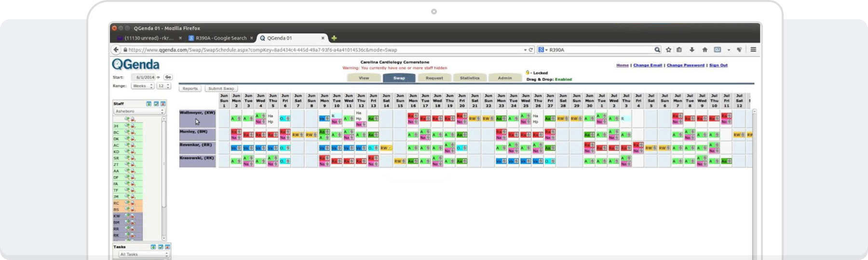Image resolution: width=868 pixels, height=260 pixels.
Task: Open the Range units Weeks dropdown
Action: point(142,86)
